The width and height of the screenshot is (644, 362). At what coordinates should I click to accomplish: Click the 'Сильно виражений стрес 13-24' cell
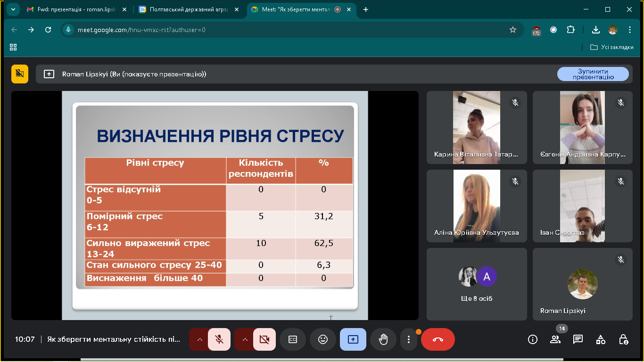pos(156,248)
